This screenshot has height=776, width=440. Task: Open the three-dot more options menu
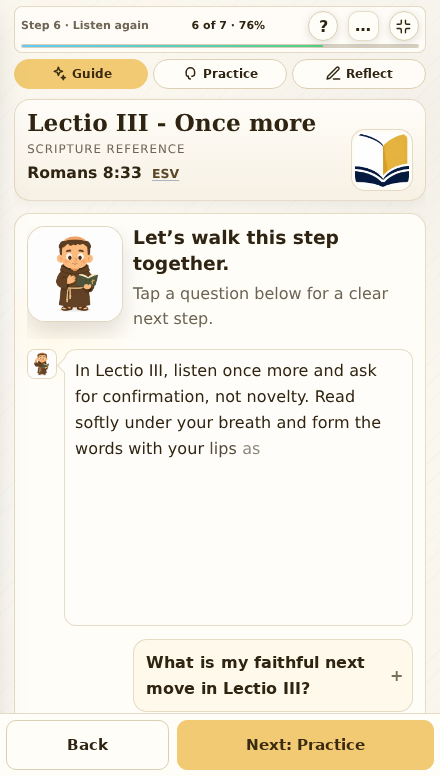tap(363, 26)
